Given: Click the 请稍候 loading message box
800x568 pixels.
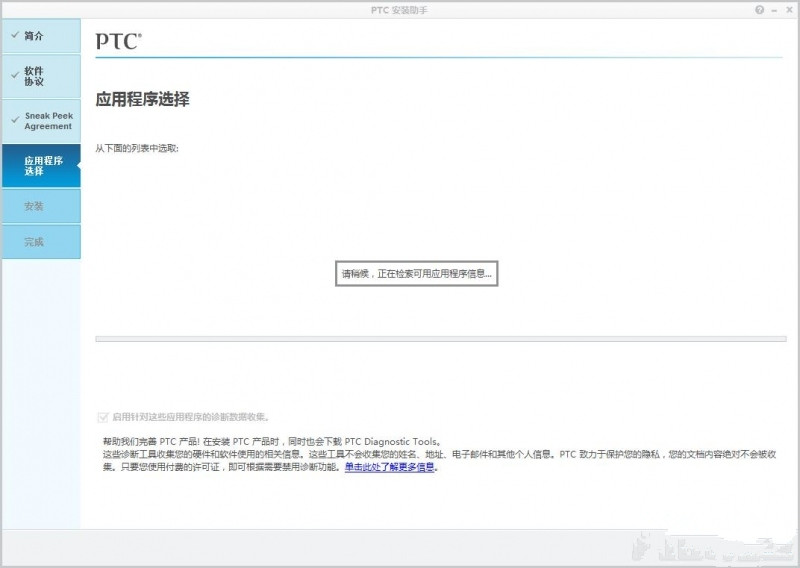Looking at the screenshot, I should point(416,274).
